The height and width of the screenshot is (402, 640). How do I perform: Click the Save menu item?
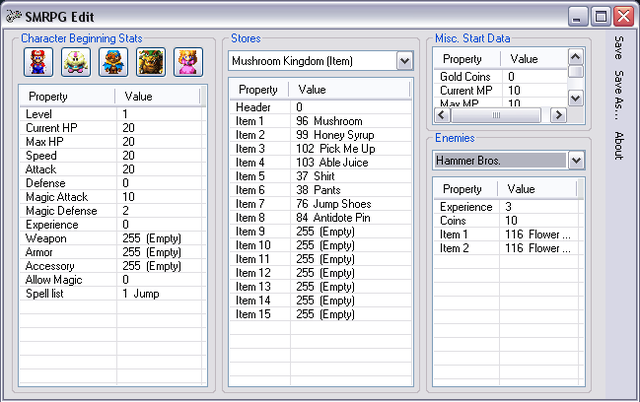(619, 47)
